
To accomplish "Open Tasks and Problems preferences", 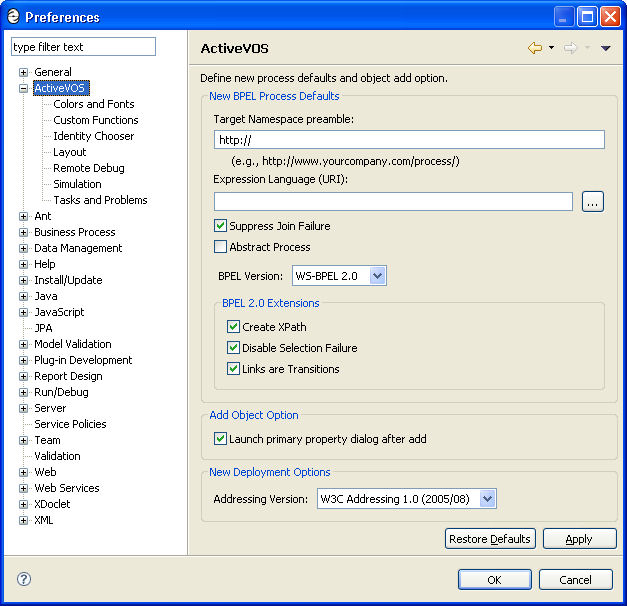I will pos(100,200).
